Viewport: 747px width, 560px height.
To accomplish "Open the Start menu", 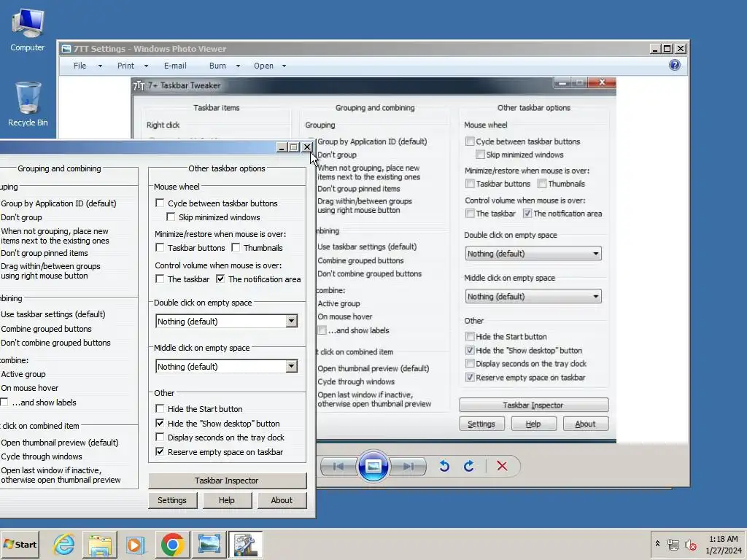I will point(20,544).
